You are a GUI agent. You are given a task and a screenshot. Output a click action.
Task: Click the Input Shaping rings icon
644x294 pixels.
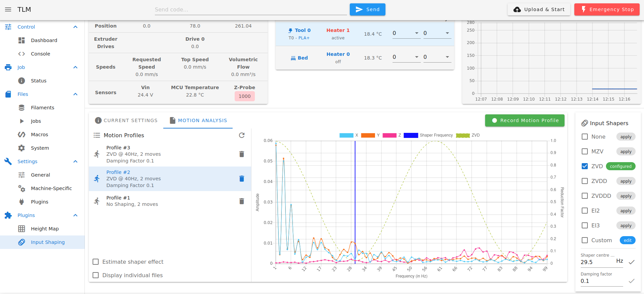pos(22,242)
